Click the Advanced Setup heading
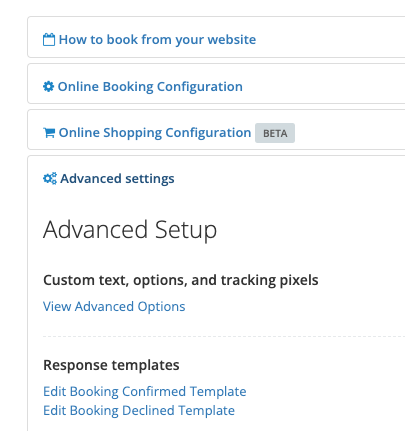Screen dimensions: 405x431 tap(130, 230)
